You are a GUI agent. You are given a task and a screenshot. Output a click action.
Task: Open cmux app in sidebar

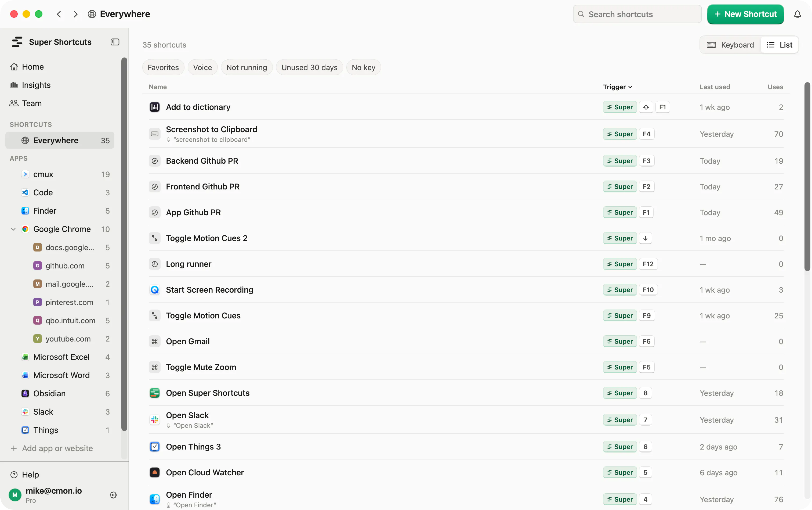pos(60,174)
